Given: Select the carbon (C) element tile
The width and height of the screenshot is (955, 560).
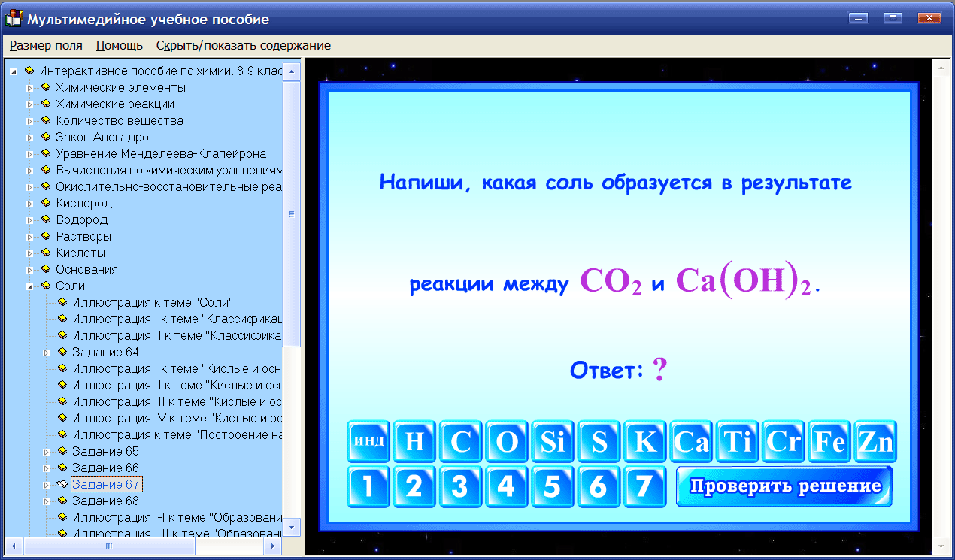Looking at the screenshot, I should (x=460, y=442).
